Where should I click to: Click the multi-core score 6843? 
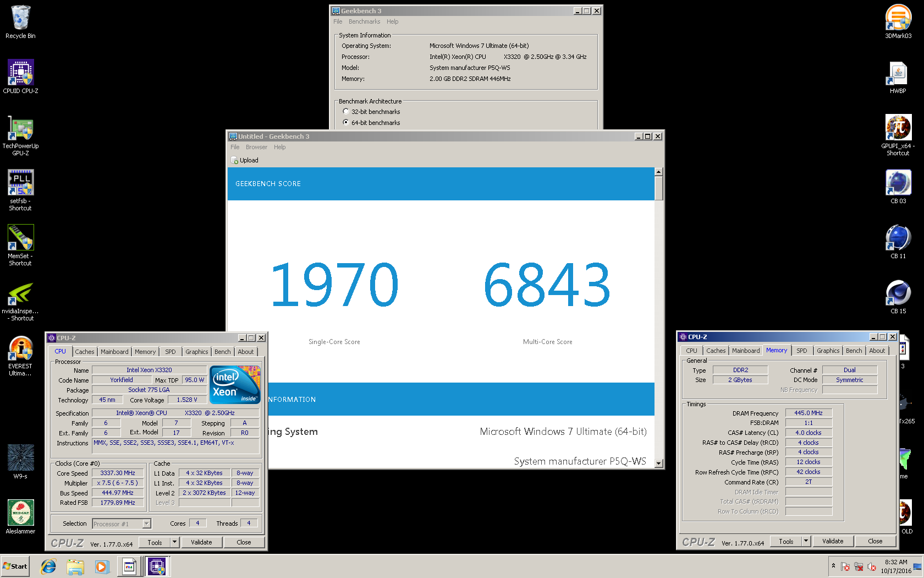click(x=548, y=285)
